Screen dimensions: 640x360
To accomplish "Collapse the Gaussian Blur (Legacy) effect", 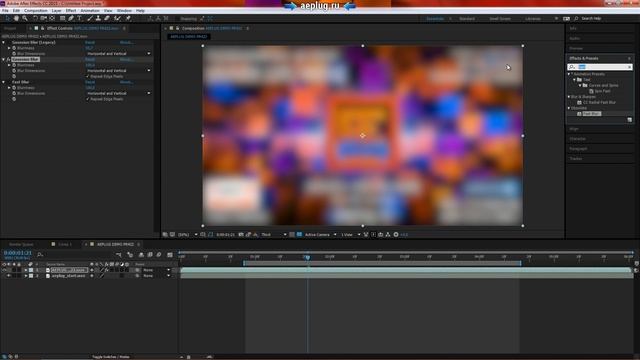I will click(4, 42).
